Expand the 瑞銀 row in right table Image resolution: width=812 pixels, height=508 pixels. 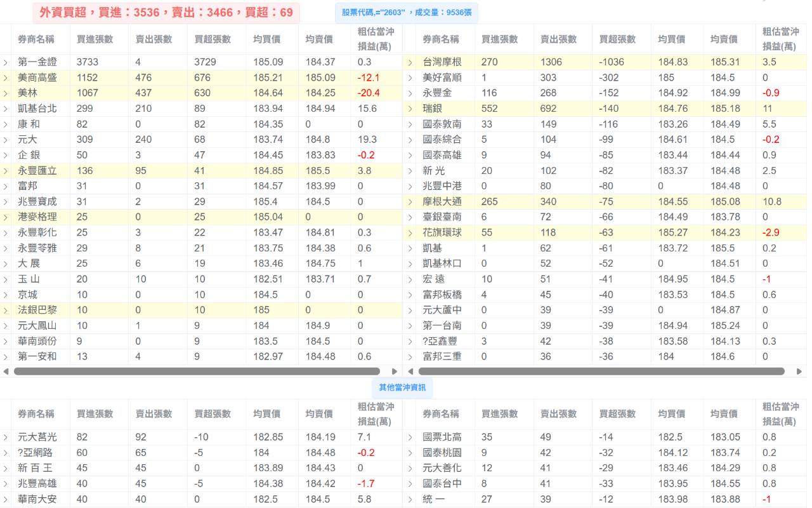click(410, 109)
